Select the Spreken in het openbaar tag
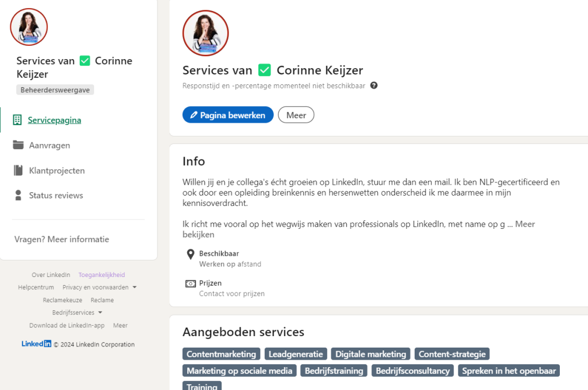Image resolution: width=588 pixels, height=390 pixels. click(x=509, y=370)
